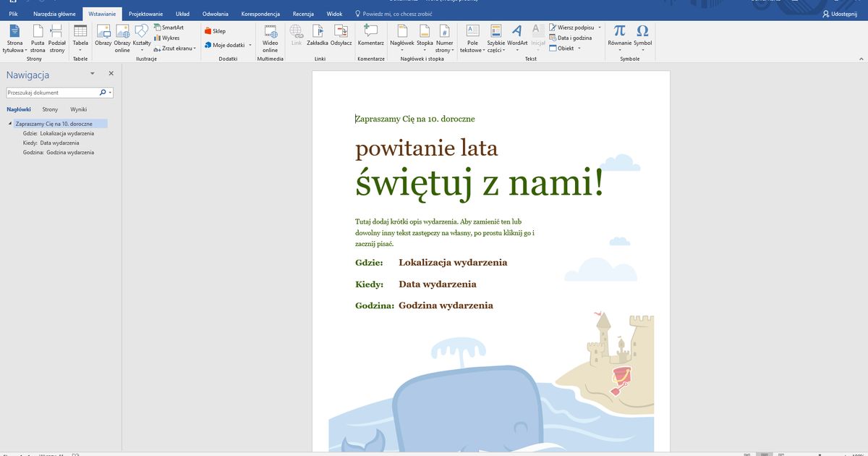Switch to the Strony tab in Nawigacja
This screenshot has width=868, height=456.
50,109
